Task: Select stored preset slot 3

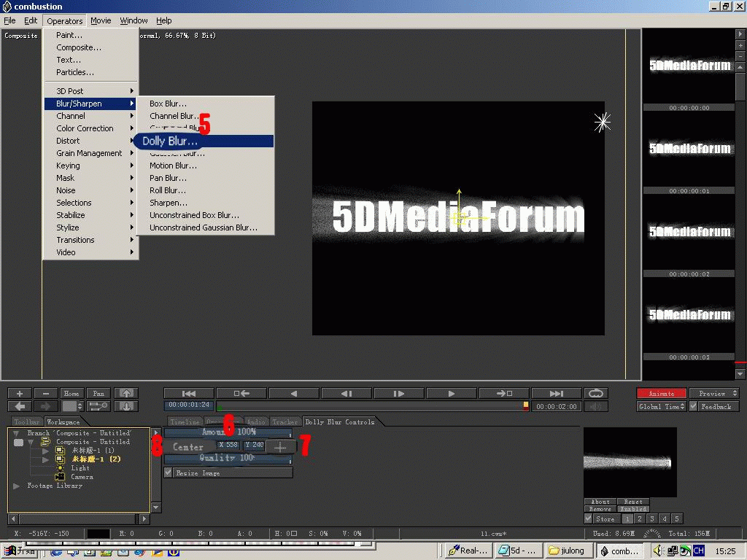Action: pyautogui.click(x=651, y=518)
